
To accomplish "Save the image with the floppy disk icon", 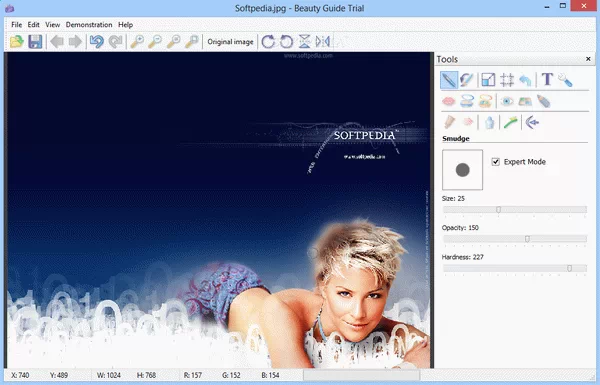I will 35,41.
